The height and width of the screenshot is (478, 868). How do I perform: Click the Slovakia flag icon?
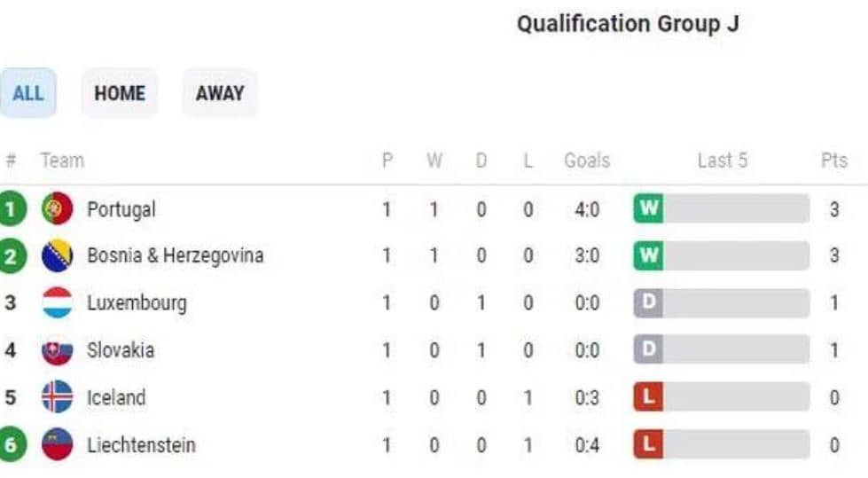pos(57,350)
